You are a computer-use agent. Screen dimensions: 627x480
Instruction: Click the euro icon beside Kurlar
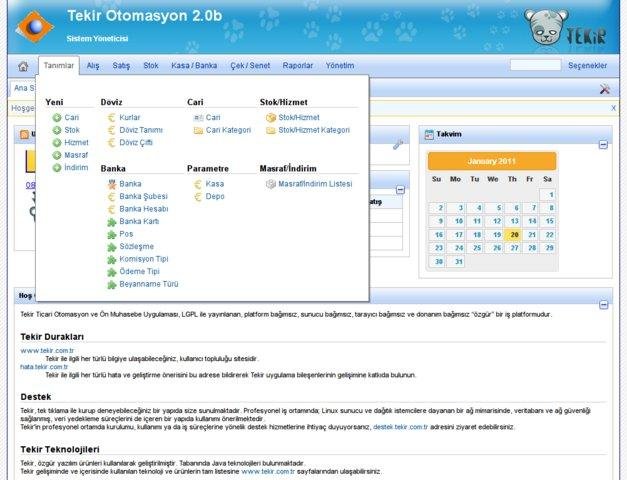tap(112, 118)
